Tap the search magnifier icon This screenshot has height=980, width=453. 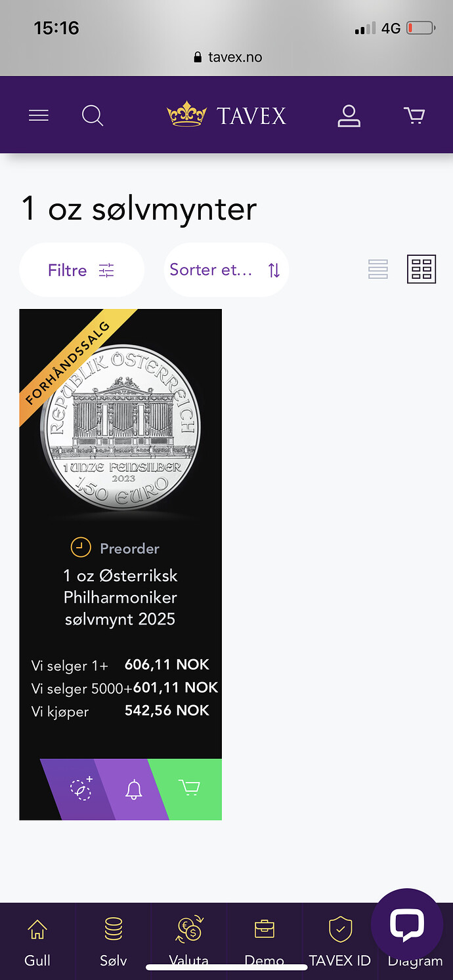pos(93,116)
